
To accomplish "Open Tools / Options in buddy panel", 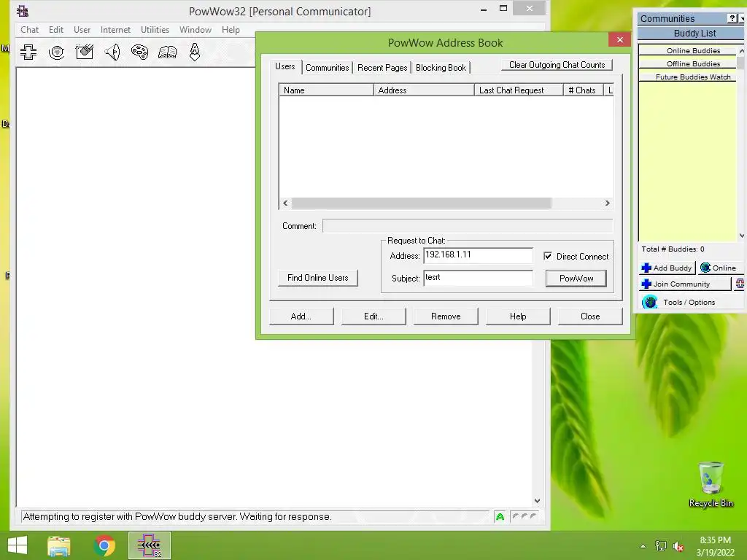I will 689,302.
